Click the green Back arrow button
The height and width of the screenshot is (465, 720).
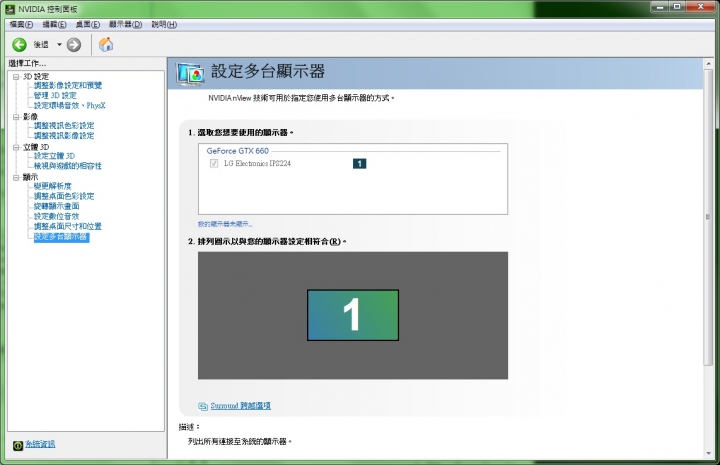point(19,45)
